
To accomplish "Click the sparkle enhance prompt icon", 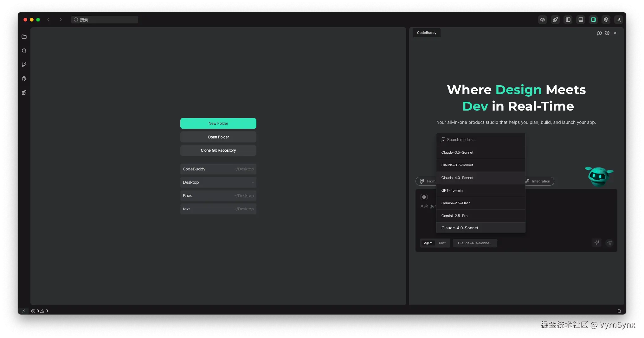I will (x=597, y=243).
